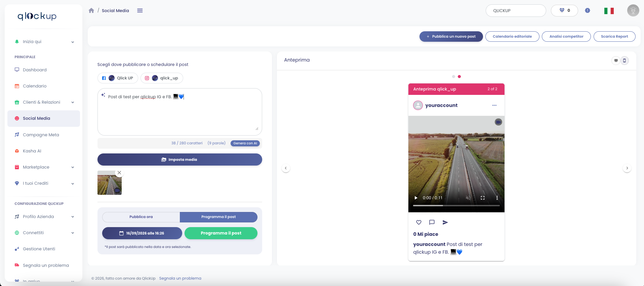Screen dimensions: 644x286
Task: Click the AI sparkle icon in text box
Action: pyautogui.click(x=103, y=95)
